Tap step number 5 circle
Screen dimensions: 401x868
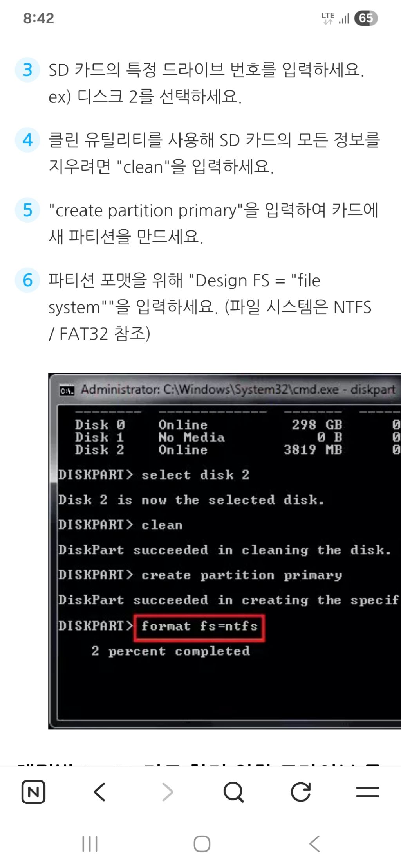[x=27, y=210]
